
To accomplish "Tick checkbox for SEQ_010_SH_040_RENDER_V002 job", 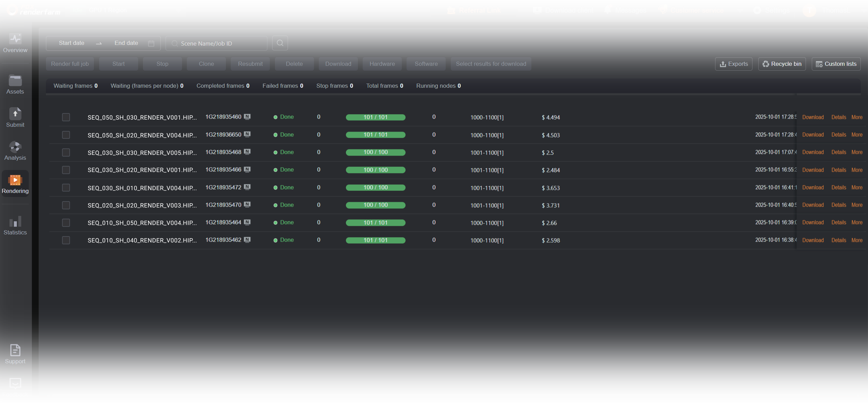I will (66, 240).
